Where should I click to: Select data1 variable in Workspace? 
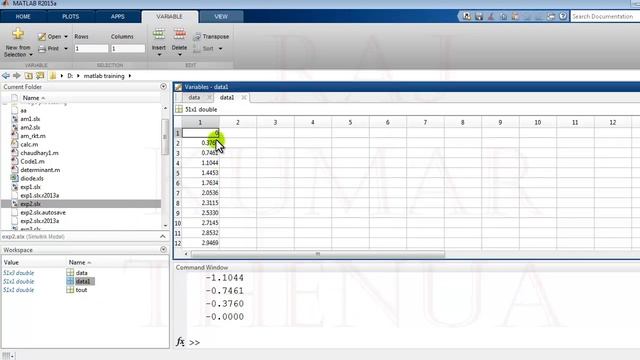tap(83, 281)
